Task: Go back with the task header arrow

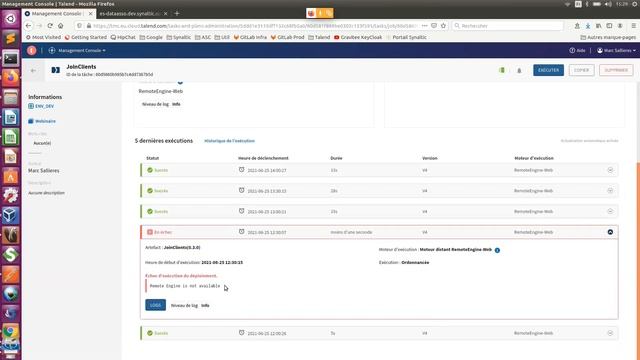Action: [x=33, y=70]
